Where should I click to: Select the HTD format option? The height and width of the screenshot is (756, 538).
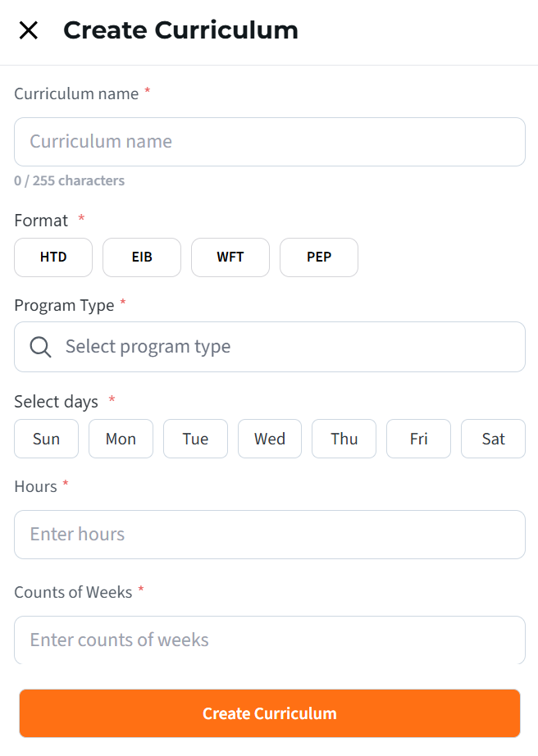click(53, 257)
